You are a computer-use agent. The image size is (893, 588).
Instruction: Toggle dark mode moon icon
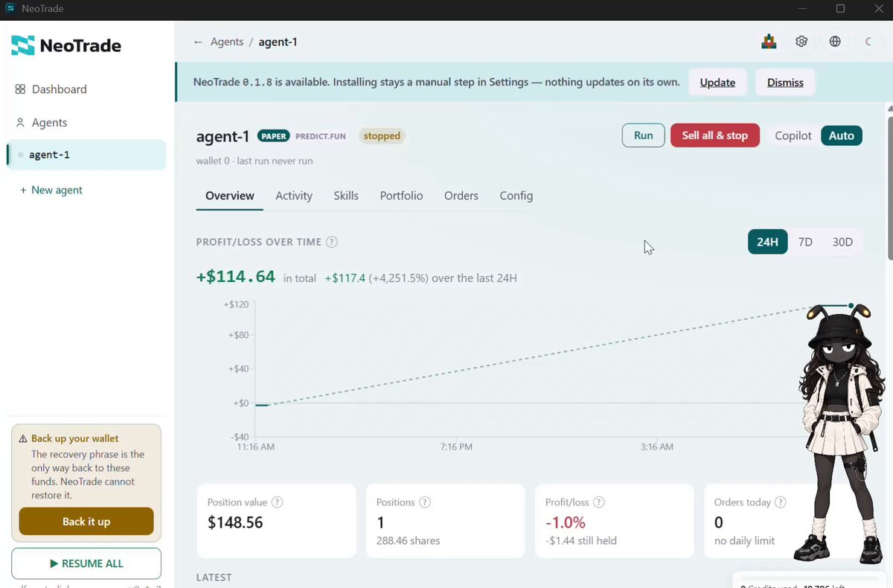[x=868, y=42]
